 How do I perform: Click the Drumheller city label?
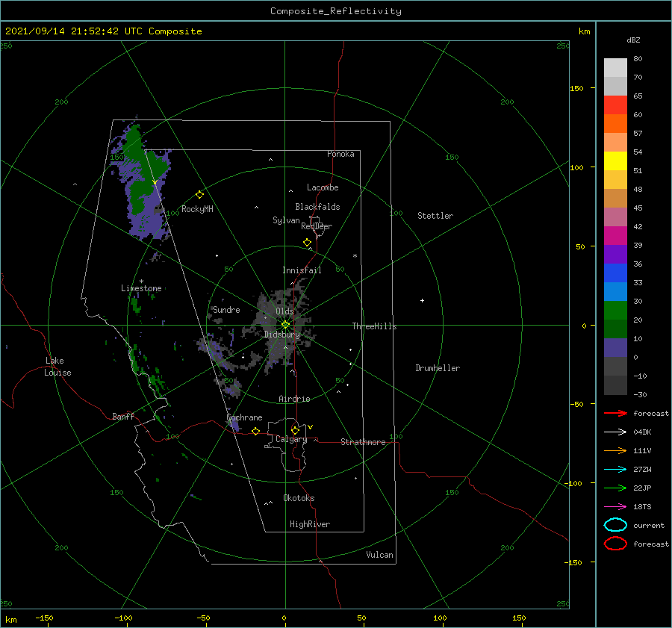click(438, 368)
